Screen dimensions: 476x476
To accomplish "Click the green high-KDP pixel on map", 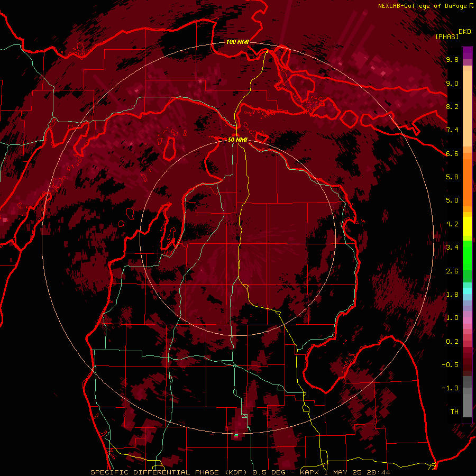I will 236,435.
